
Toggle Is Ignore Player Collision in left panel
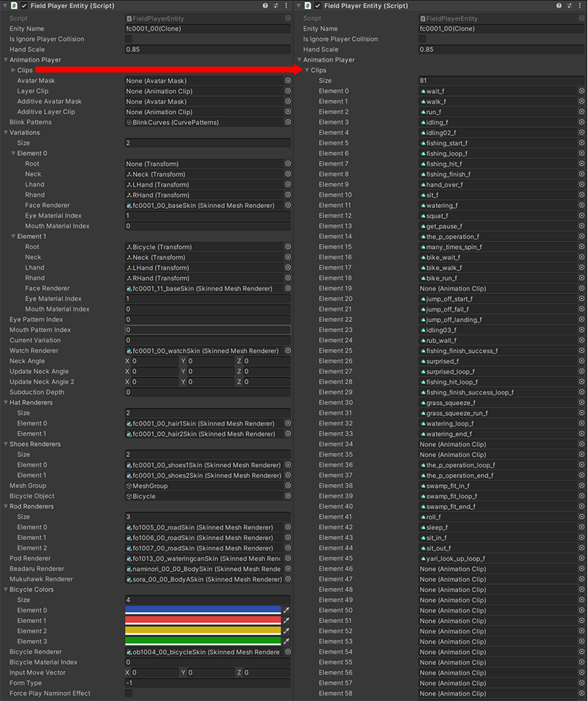[129, 39]
